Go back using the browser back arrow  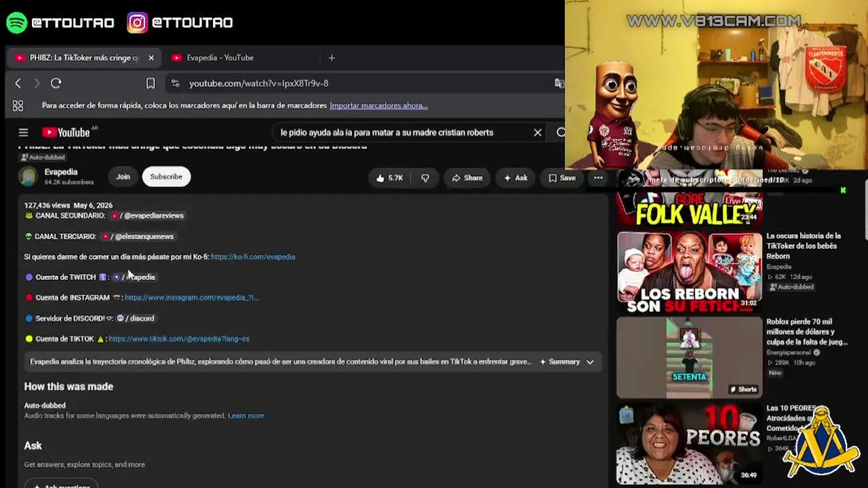(18, 83)
